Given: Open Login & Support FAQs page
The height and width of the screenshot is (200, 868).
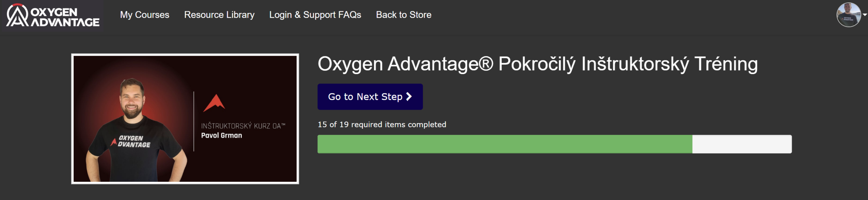Looking at the screenshot, I should pos(315,15).
